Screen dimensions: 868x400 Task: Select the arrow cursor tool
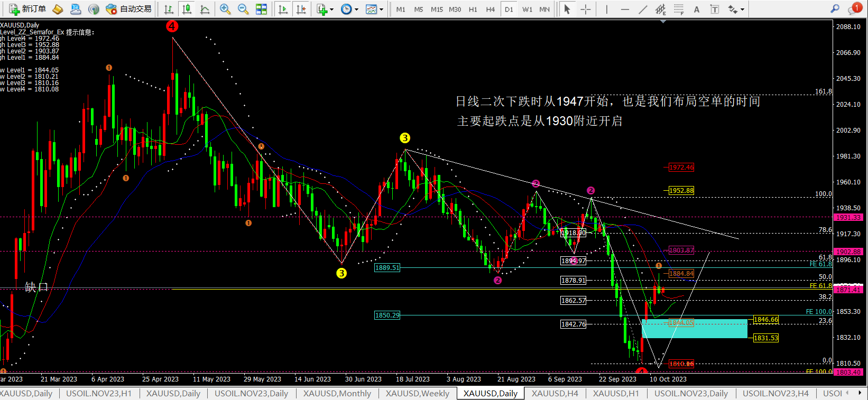[567, 9]
